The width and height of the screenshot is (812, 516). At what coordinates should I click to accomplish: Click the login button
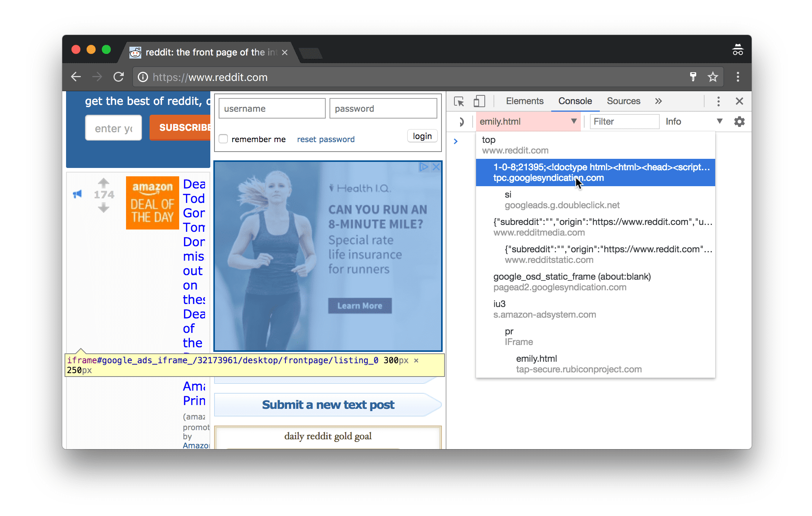point(423,137)
